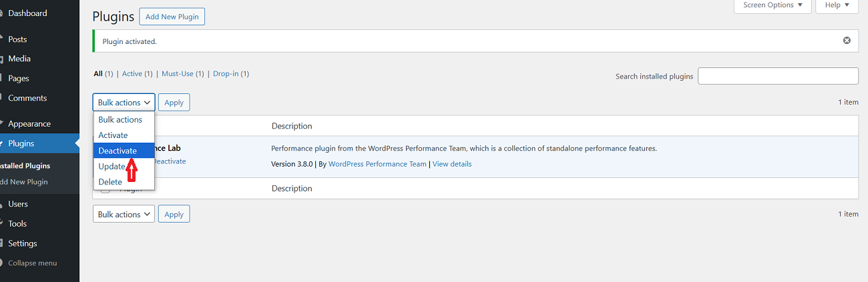Screen dimensions: 868x282
Task: Filter plugins by Must-Use
Action: tap(178, 73)
